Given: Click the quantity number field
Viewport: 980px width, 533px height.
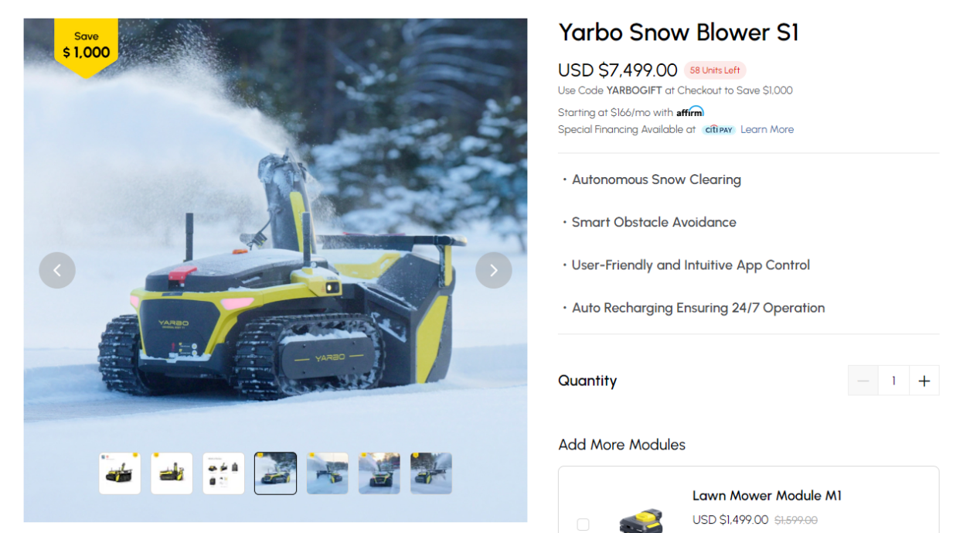Looking at the screenshot, I should pos(893,381).
